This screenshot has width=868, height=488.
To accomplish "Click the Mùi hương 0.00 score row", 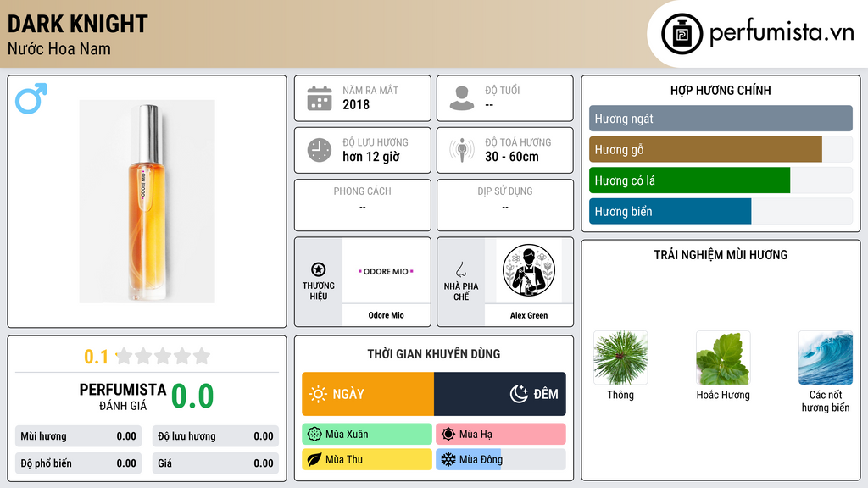I will (x=78, y=436).
